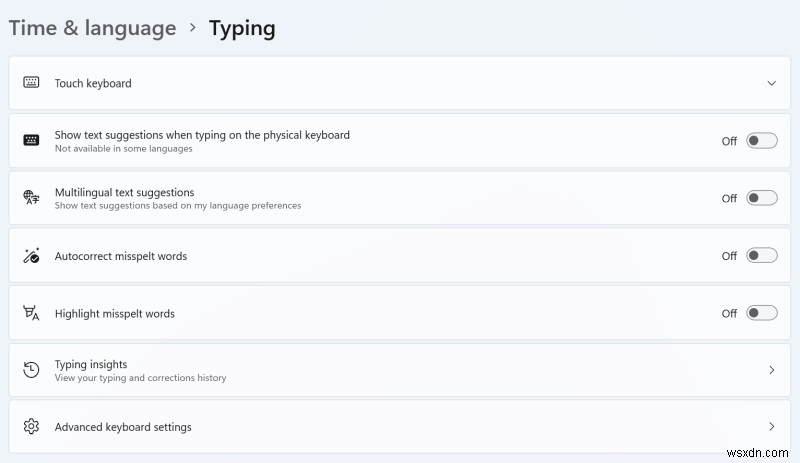Open Advanced keyboard settings label

click(123, 427)
